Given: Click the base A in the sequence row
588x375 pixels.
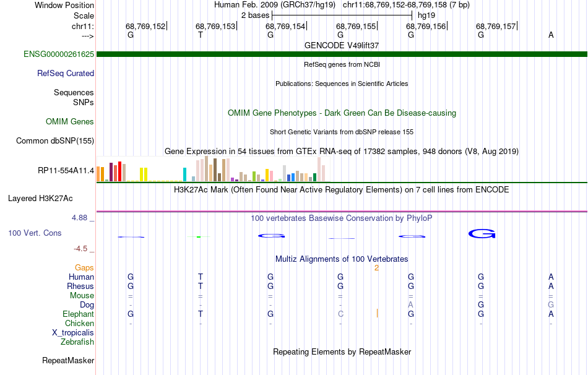Looking at the screenshot, I should (551, 35).
